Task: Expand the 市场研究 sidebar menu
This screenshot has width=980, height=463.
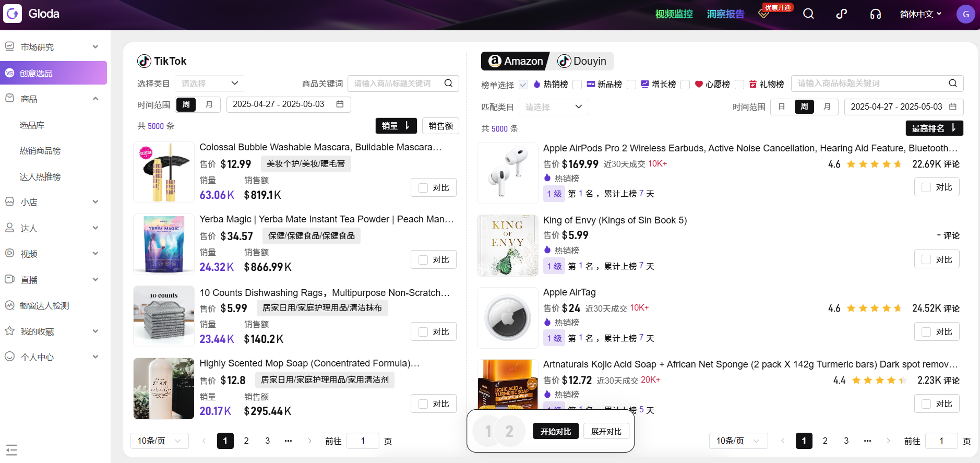Action: point(95,47)
